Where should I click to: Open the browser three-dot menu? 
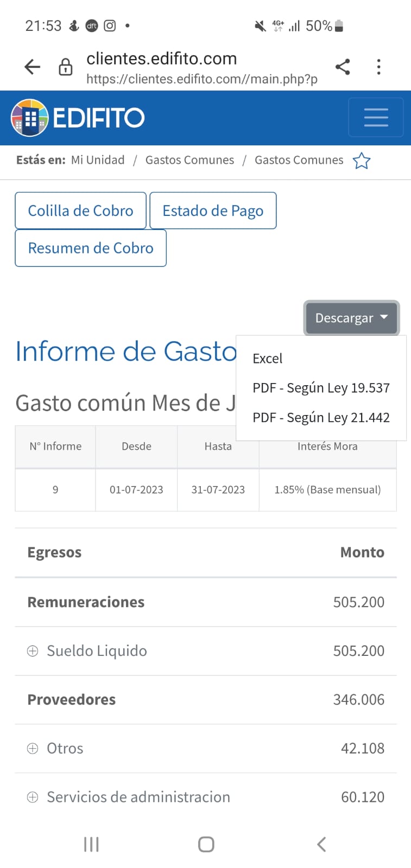tap(378, 67)
